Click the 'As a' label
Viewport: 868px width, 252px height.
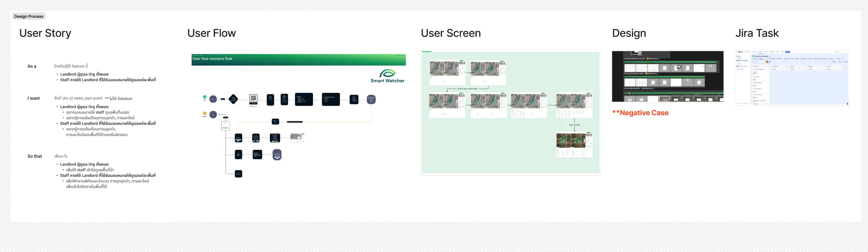coord(32,66)
